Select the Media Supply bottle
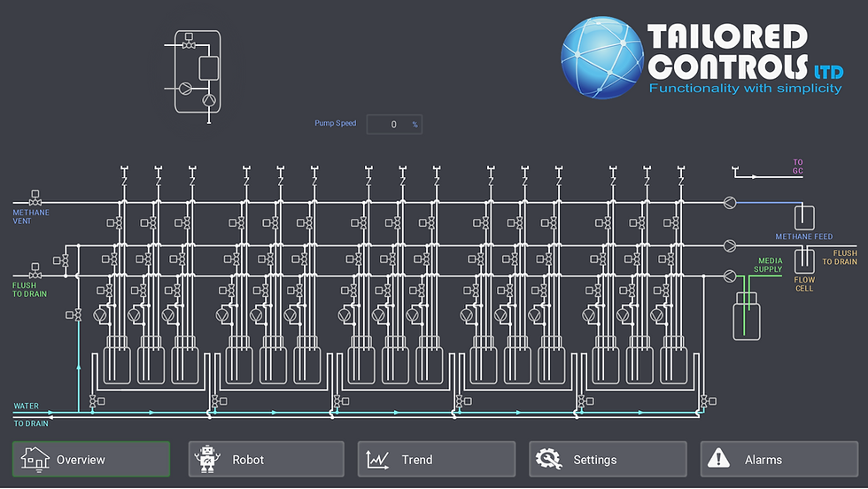This screenshot has height=489, width=868. click(746, 315)
